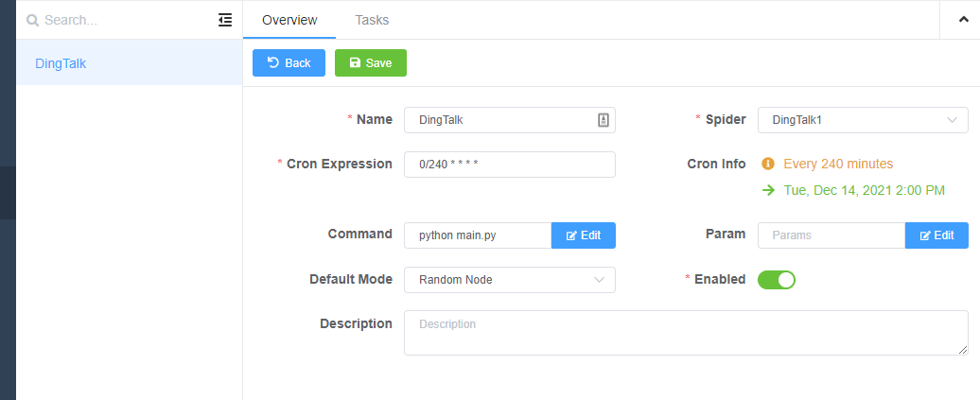Click the search magnifier icon

33,20
